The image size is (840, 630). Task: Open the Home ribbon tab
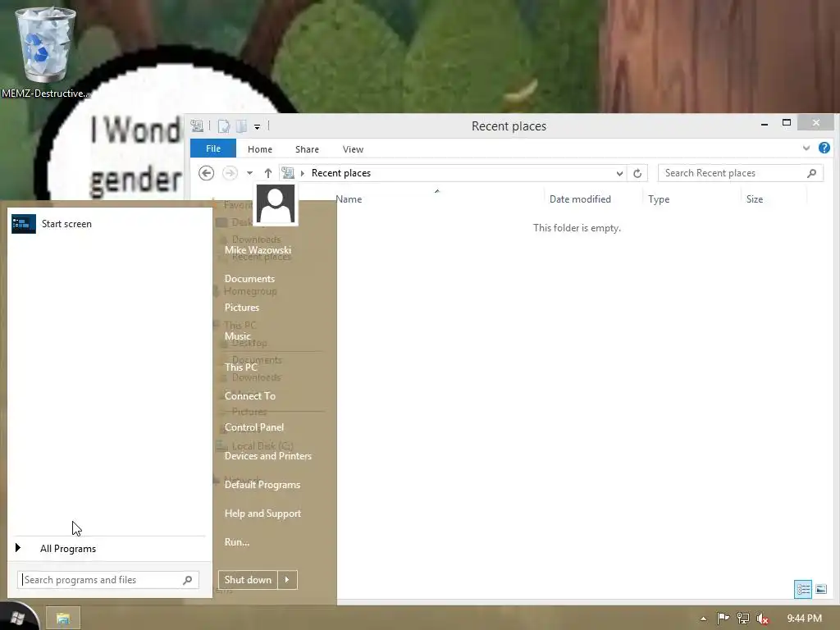pos(260,149)
